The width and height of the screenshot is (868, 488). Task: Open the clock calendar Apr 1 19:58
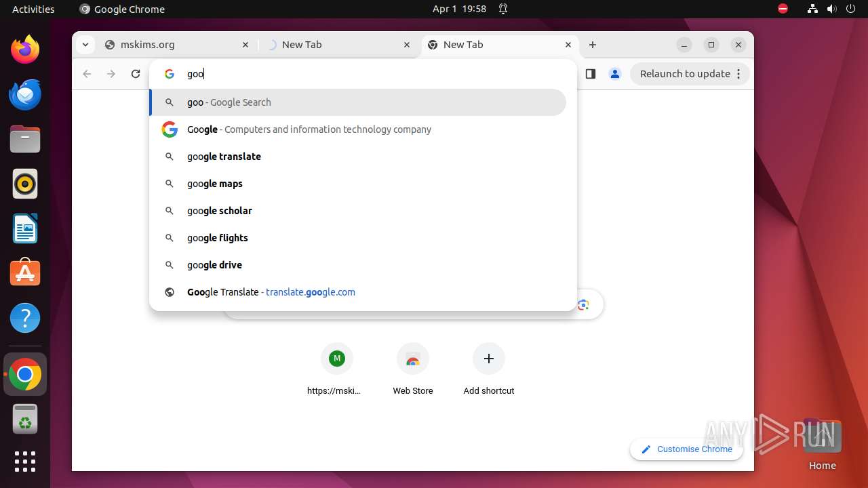click(459, 9)
